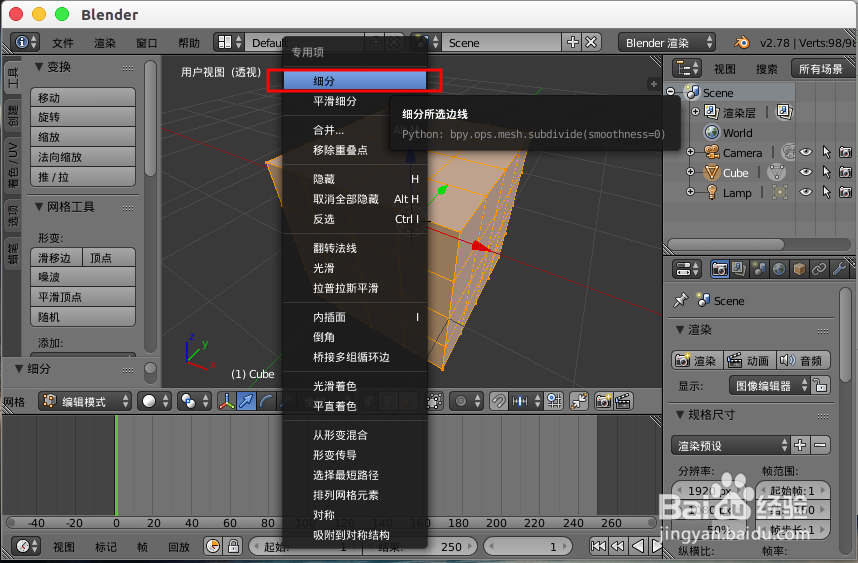
Task: Open the Blender 渲染 engine dropdown
Action: 666,43
